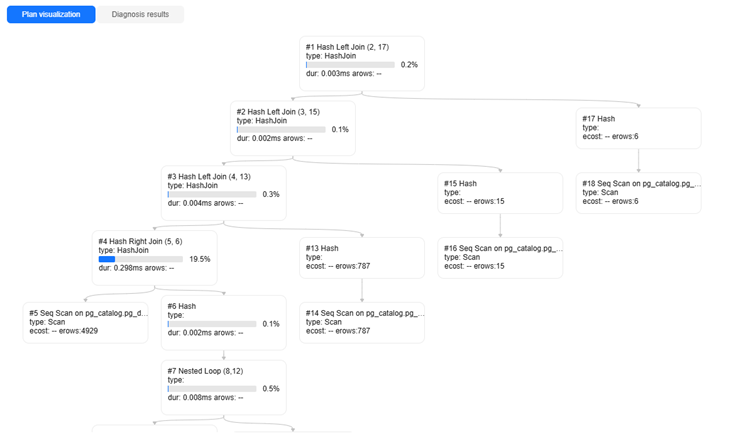
Task: Click the #15 Hash node with erows:15
Action: pos(500,193)
